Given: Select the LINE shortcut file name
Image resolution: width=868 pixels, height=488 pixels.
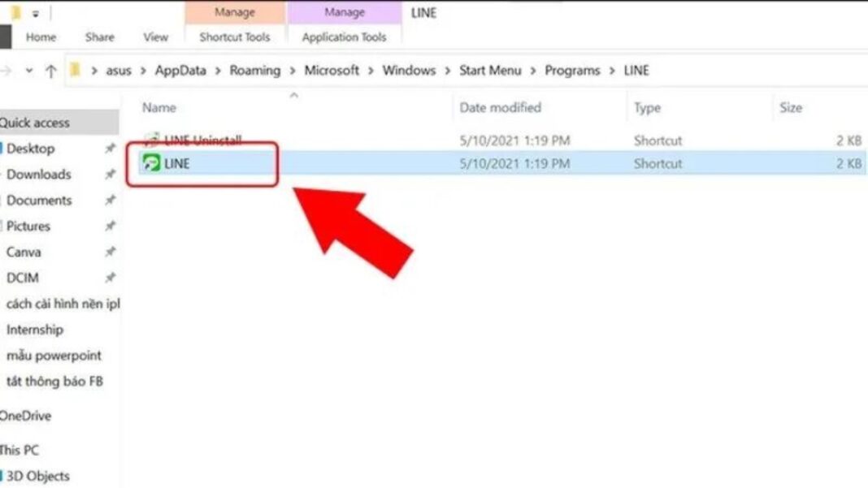Looking at the screenshot, I should (x=177, y=163).
